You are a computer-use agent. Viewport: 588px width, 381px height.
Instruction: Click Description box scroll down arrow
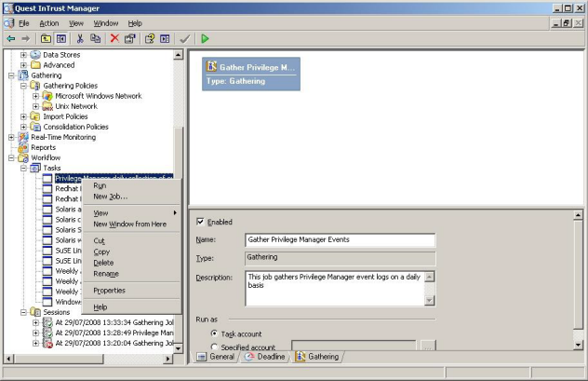(x=430, y=301)
